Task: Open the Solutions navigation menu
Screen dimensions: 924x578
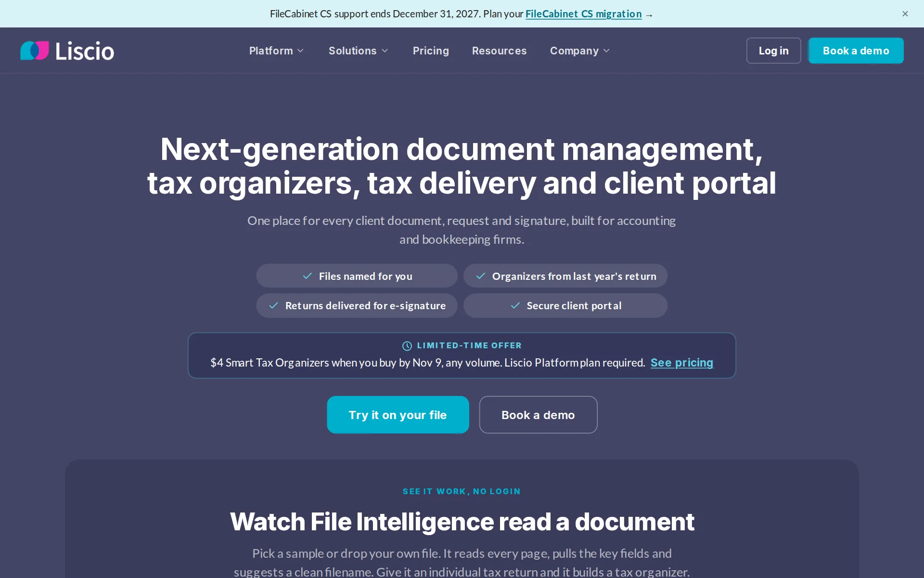Action: coord(358,51)
